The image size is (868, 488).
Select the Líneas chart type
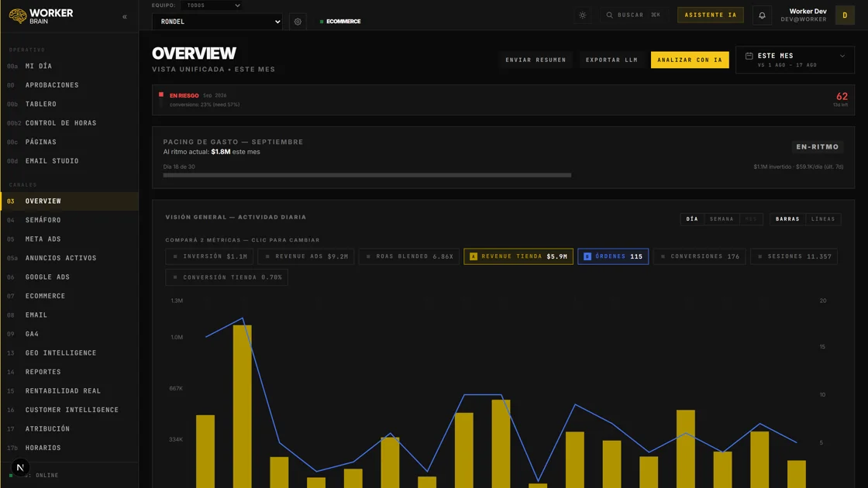click(x=823, y=219)
